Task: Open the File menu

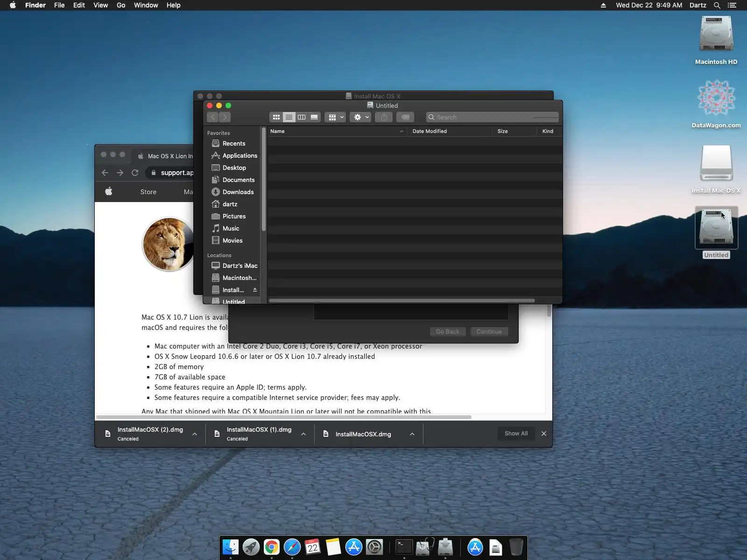Action: 59,5
